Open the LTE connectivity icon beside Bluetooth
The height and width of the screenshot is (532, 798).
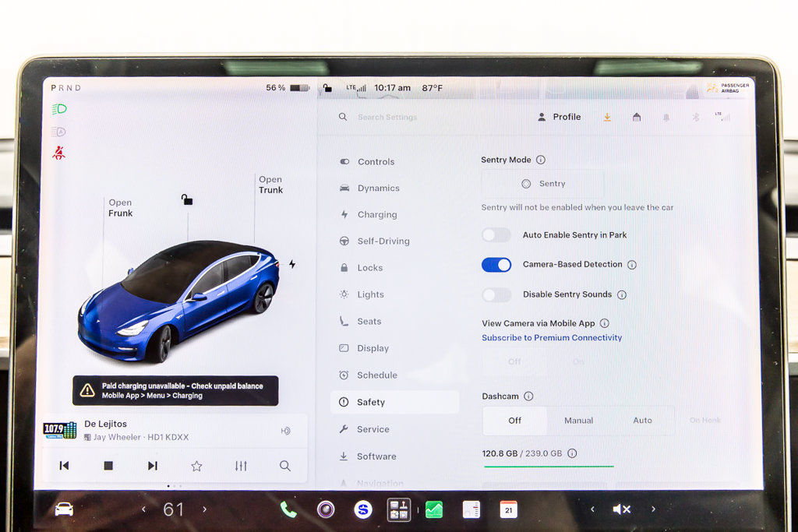pos(722,117)
